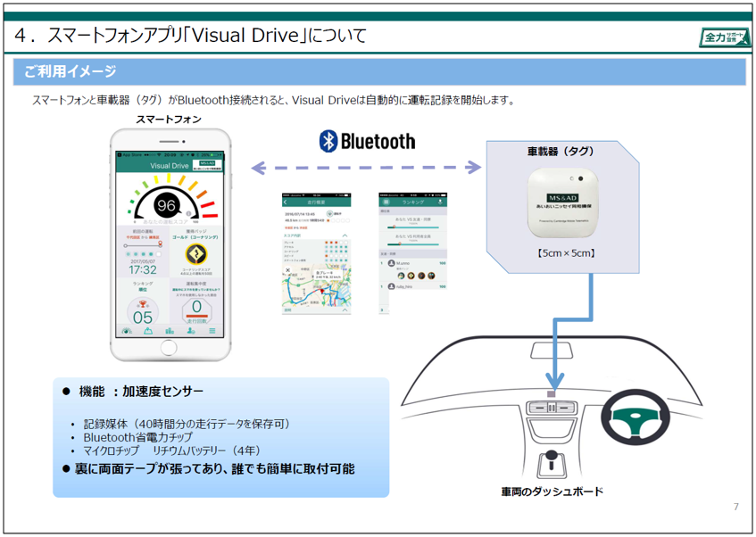Select the bar chart icon in bottom navigation

coord(170,332)
